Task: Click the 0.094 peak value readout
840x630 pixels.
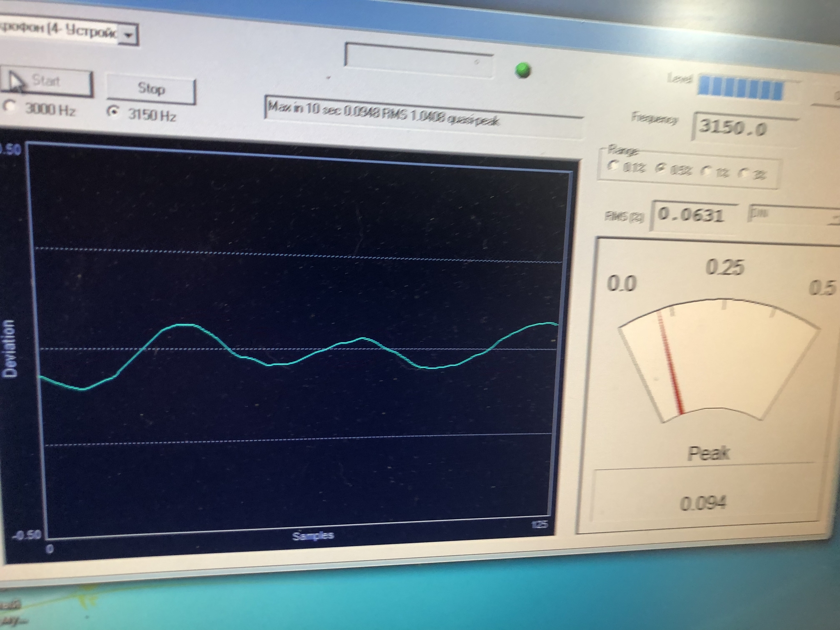Action: tap(703, 503)
